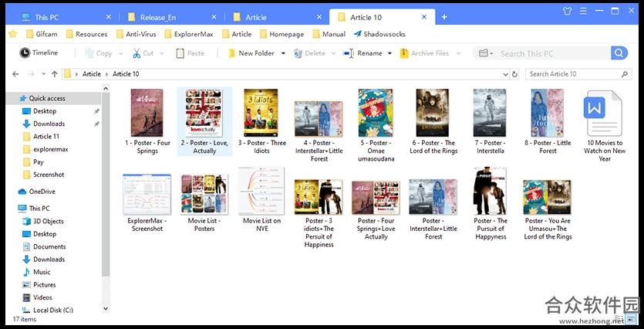Screen dimensions: 644x329
Task: Select ExplorerMax - Screenshot thumbnail
Action: pyautogui.click(x=147, y=194)
